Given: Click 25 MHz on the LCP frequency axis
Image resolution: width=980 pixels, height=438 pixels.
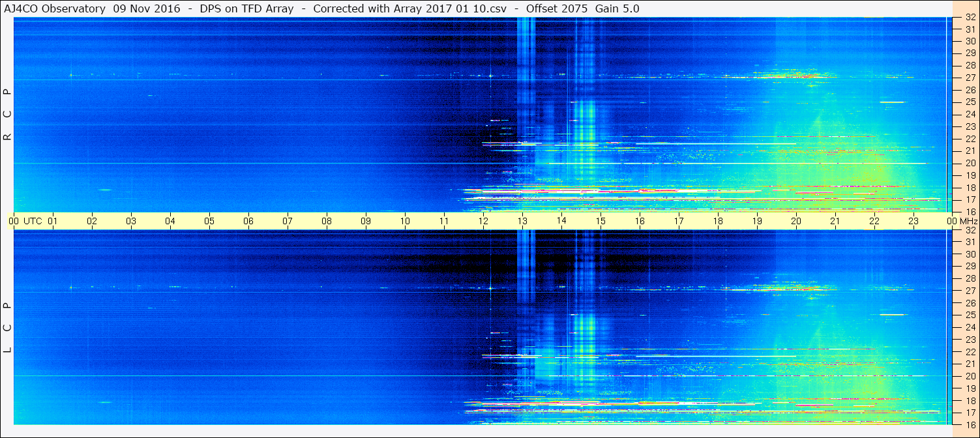Looking at the screenshot, I should click(x=970, y=315).
